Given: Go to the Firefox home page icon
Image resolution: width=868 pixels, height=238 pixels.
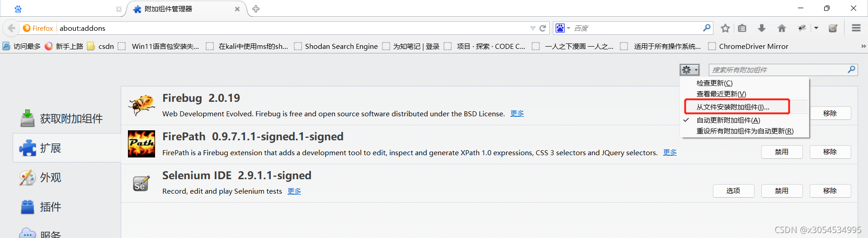Looking at the screenshot, I should pos(782,28).
